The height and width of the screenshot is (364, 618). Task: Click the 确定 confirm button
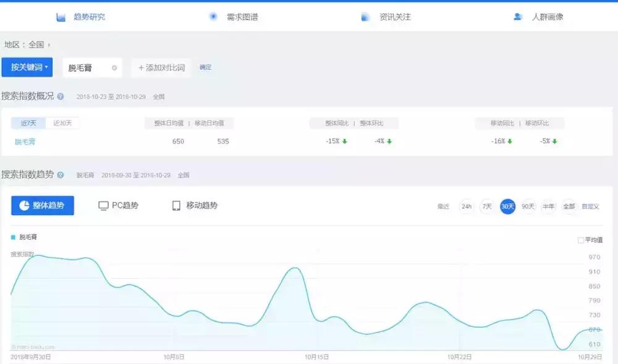[x=206, y=68]
